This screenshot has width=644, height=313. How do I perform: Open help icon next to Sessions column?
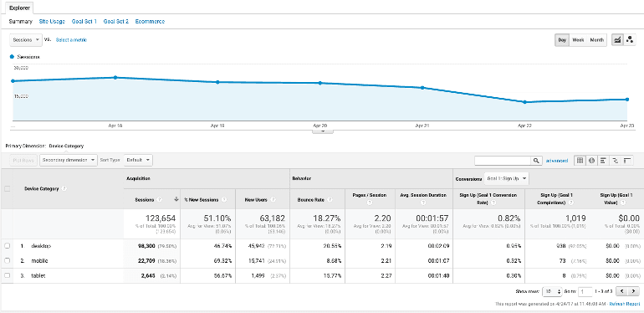pos(160,199)
